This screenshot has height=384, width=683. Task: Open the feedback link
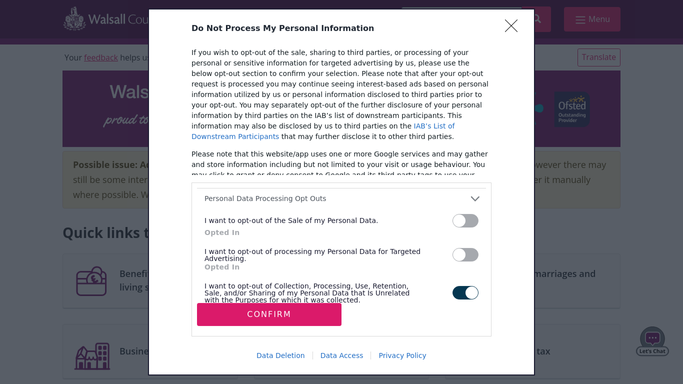(x=101, y=57)
